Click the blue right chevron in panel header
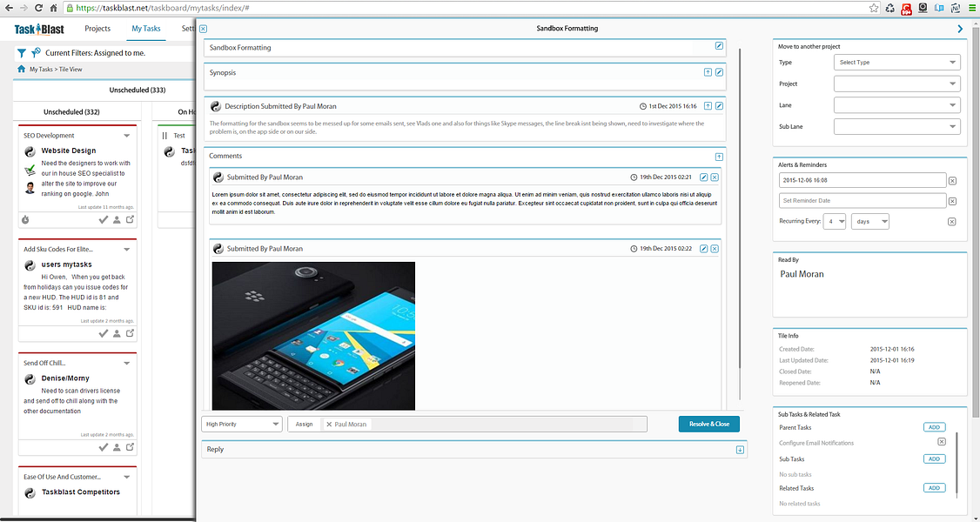 point(961,29)
